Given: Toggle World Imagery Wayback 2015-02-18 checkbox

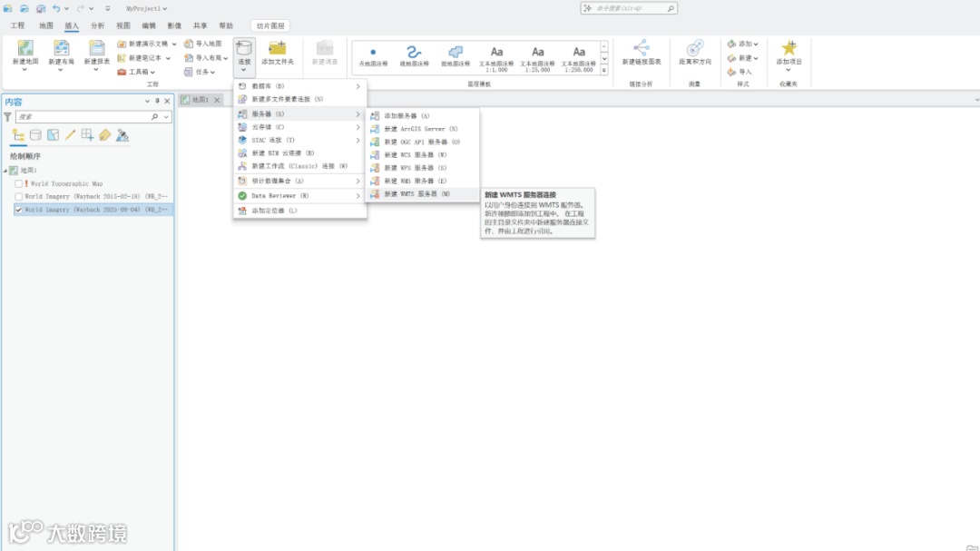Looking at the screenshot, I should 19,196.
